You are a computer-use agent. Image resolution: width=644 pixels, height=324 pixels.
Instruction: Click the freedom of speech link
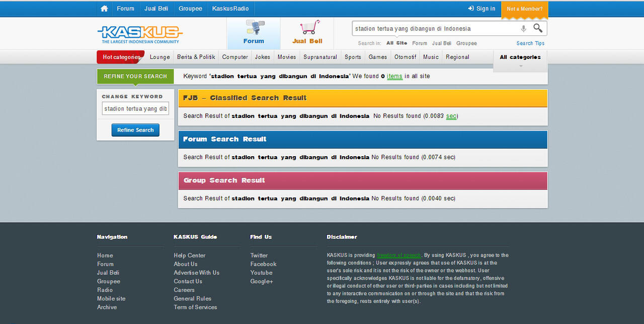coord(399,255)
